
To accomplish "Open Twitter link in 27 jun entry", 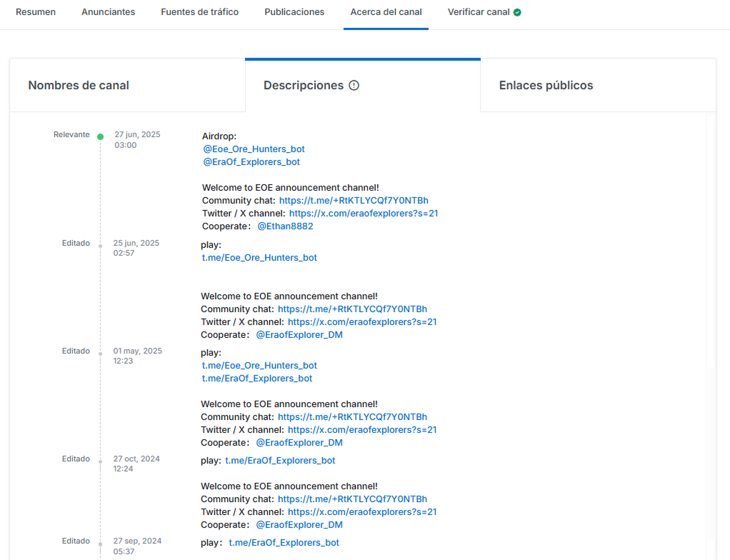I will pyautogui.click(x=364, y=214).
